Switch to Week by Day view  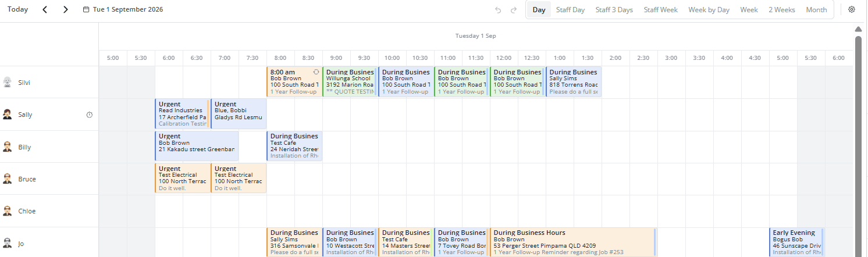[x=709, y=10]
